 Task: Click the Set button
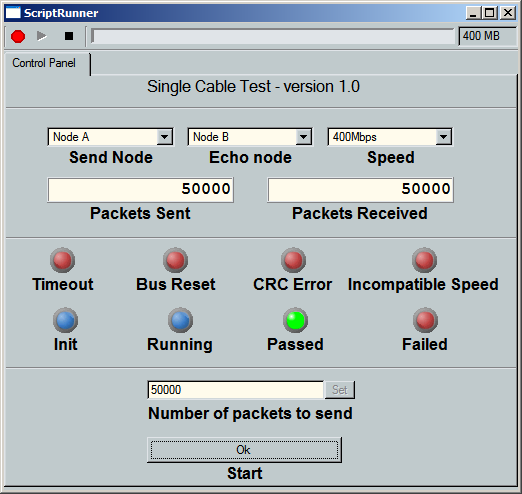[339, 390]
